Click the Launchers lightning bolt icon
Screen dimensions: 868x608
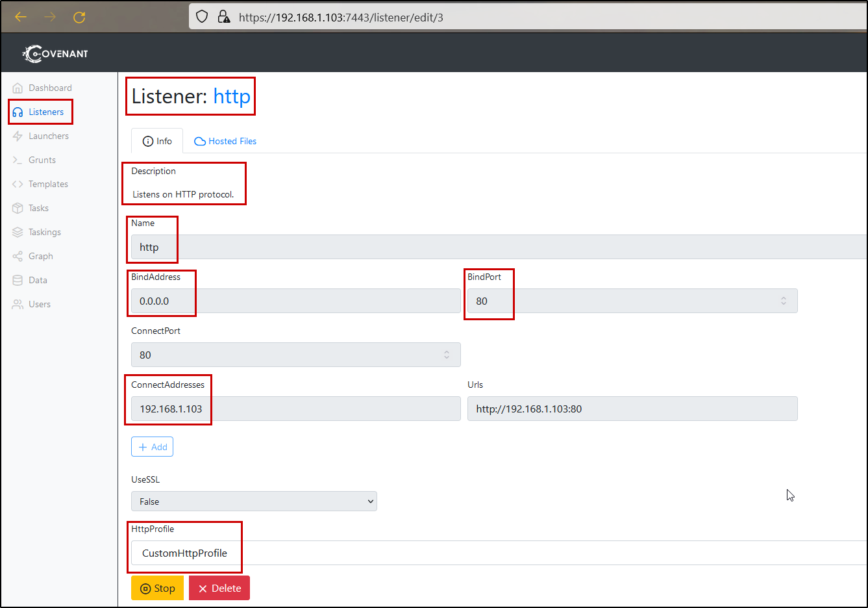pos(18,136)
